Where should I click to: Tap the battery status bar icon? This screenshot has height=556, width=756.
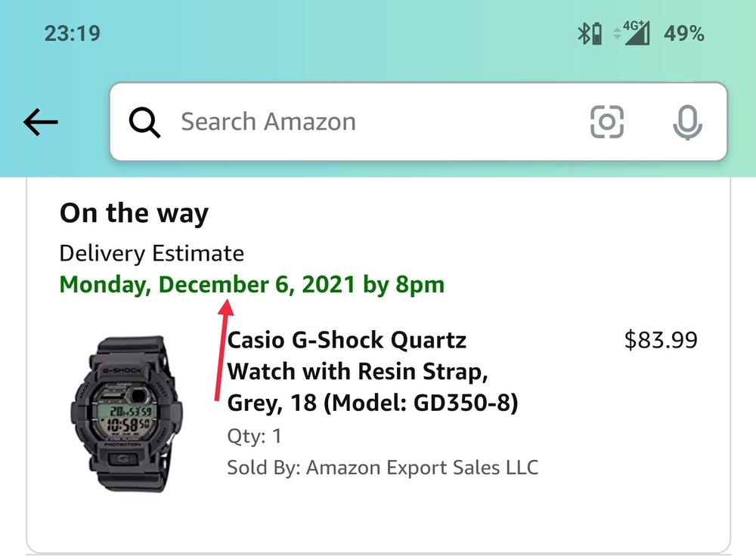(x=596, y=34)
